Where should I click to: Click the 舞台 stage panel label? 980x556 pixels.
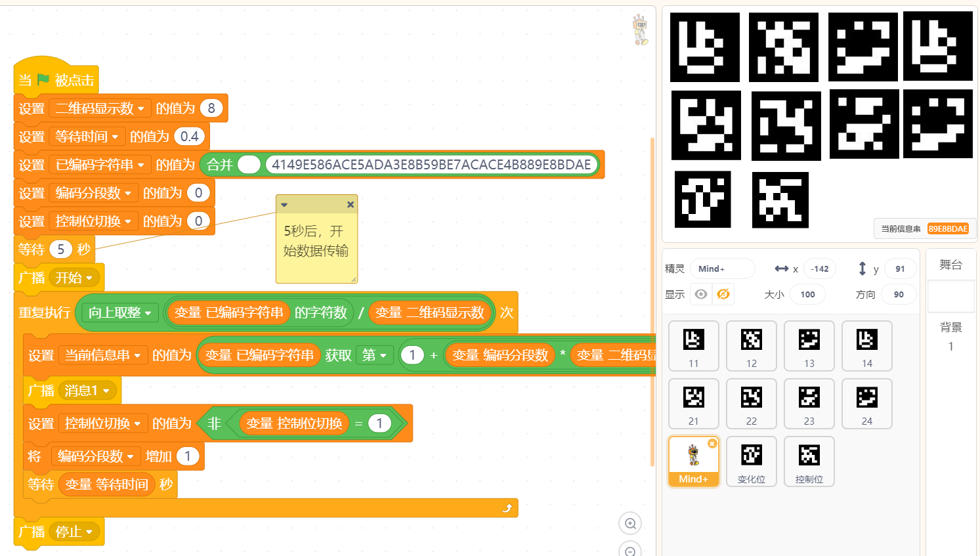(950, 265)
